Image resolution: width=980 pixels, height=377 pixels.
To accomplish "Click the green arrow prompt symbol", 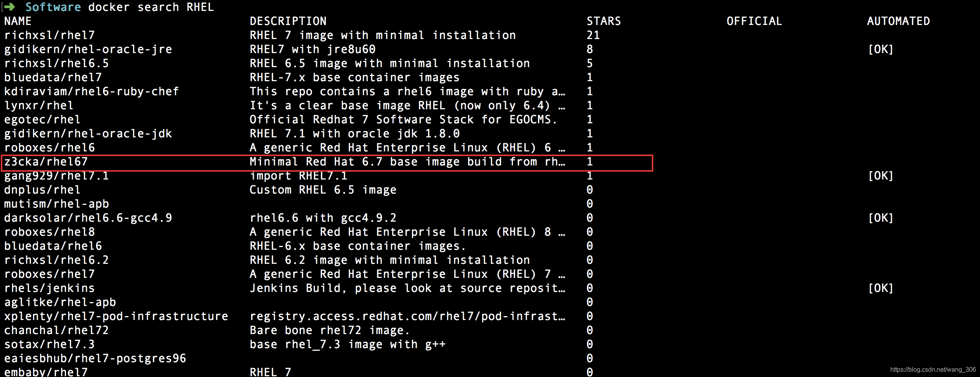I will [9, 7].
